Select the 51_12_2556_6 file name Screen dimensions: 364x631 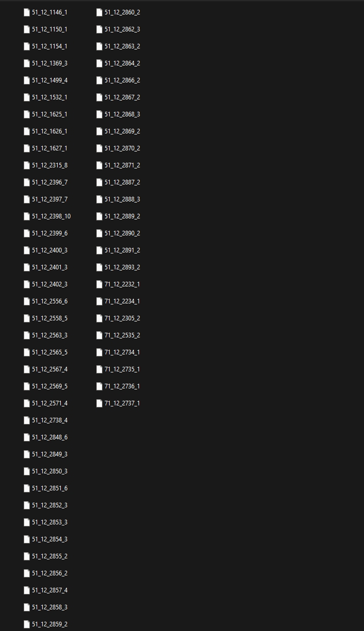[x=49, y=301]
